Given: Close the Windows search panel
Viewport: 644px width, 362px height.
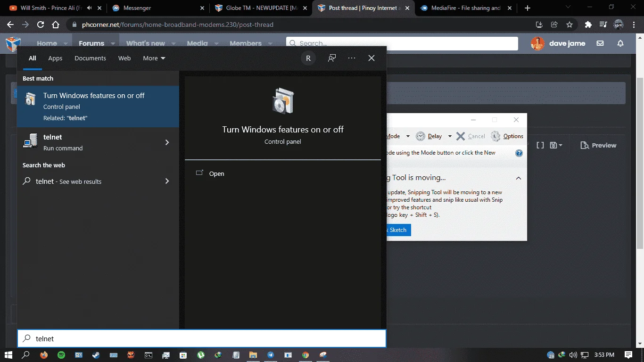Looking at the screenshot, I should (x=372, y=58).
